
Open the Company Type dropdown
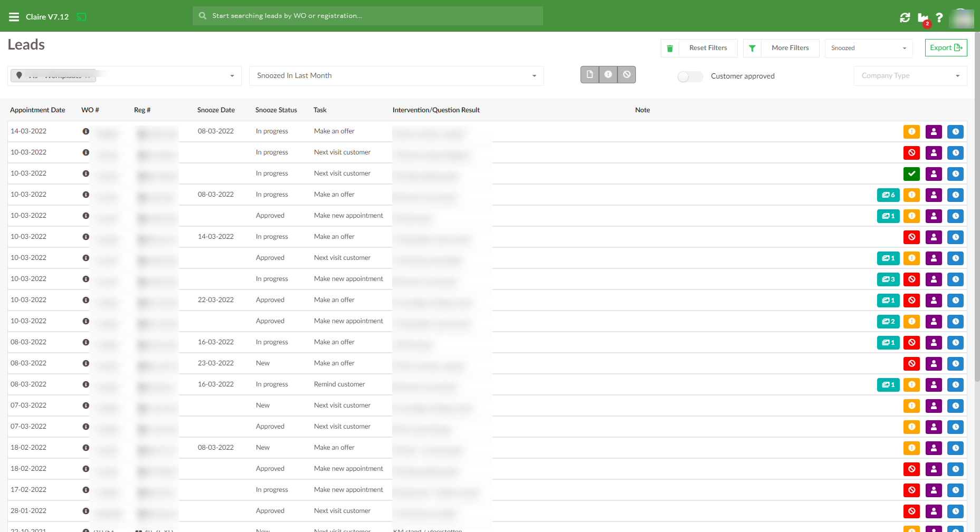point(910,76)
